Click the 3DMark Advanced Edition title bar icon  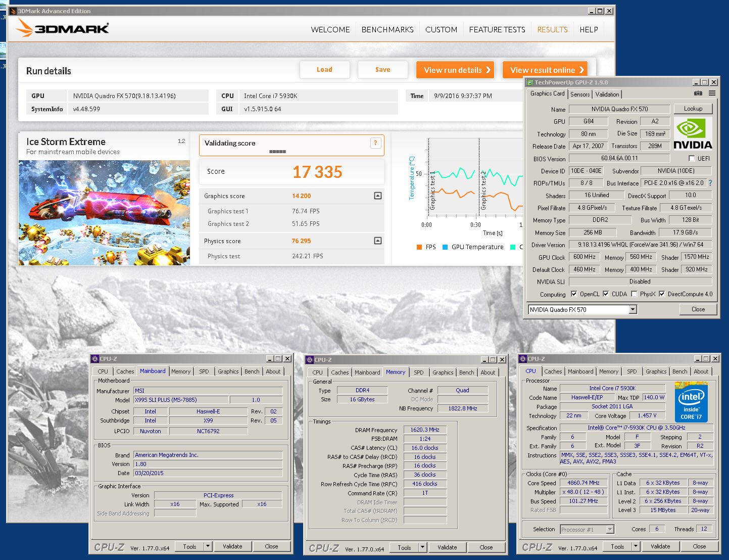coord(13,11)
